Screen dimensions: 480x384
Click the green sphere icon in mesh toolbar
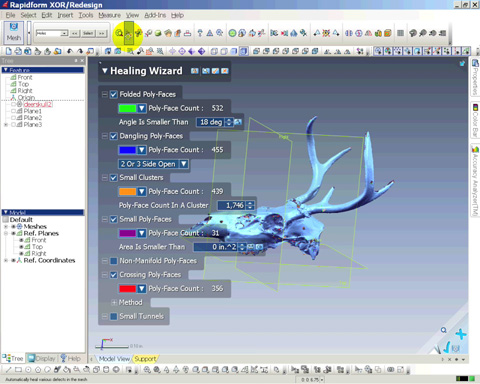158,33
